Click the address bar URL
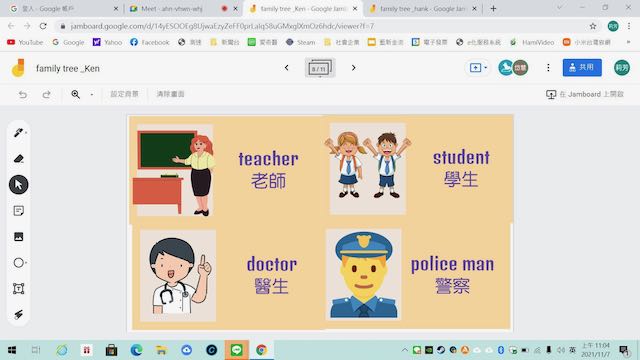Screen dimensions: 640x360 click(x=222, y=26)
